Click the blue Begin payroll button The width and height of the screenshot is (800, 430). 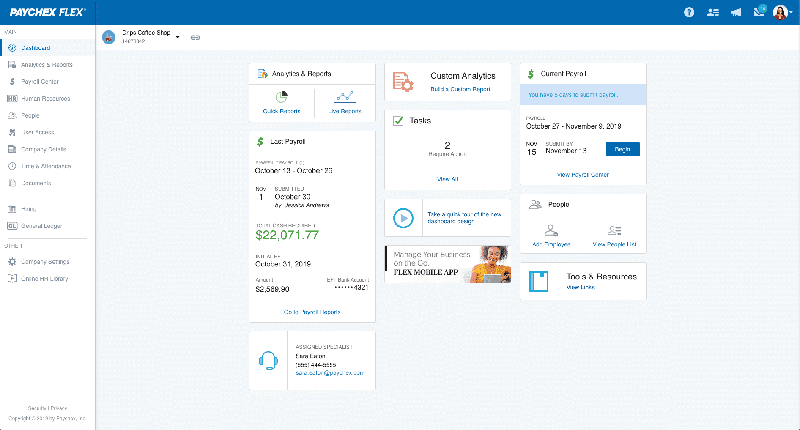pyautogui.click(x=622, y=149)
